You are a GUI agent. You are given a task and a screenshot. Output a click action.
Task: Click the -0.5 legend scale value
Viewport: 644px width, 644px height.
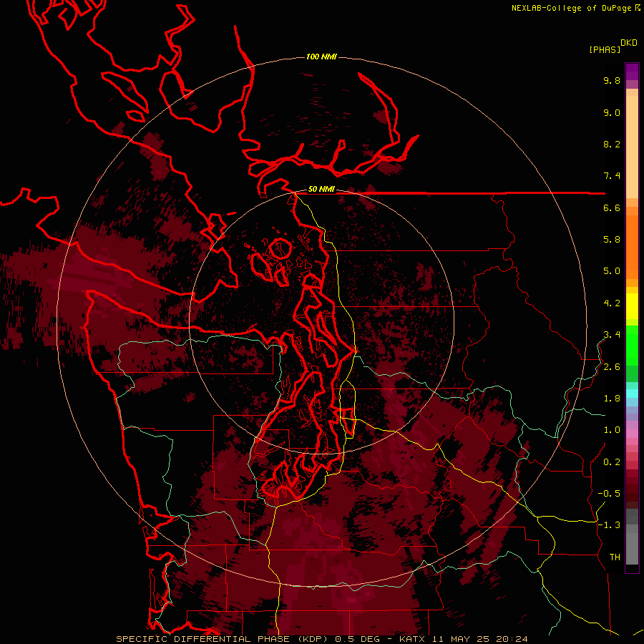click(609, 494)
